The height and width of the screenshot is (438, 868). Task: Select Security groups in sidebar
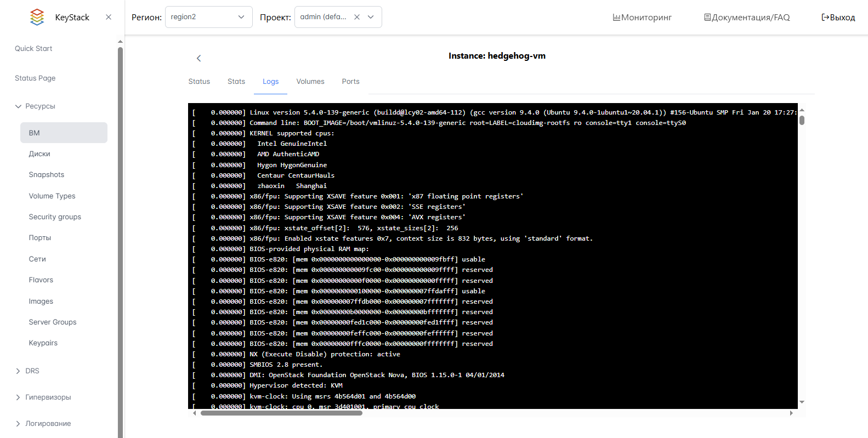(x=55, y=217)
